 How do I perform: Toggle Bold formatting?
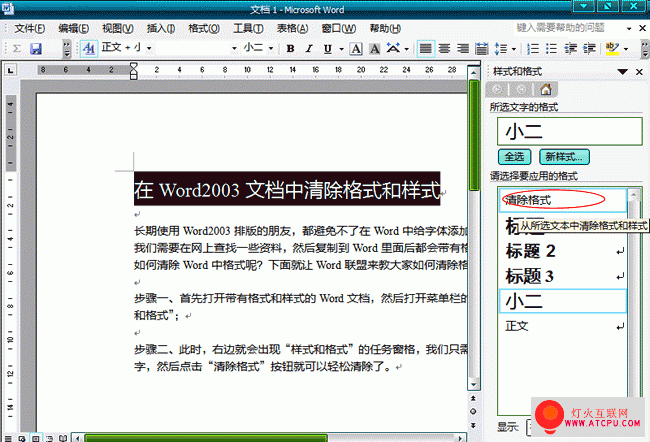(291, 49)
